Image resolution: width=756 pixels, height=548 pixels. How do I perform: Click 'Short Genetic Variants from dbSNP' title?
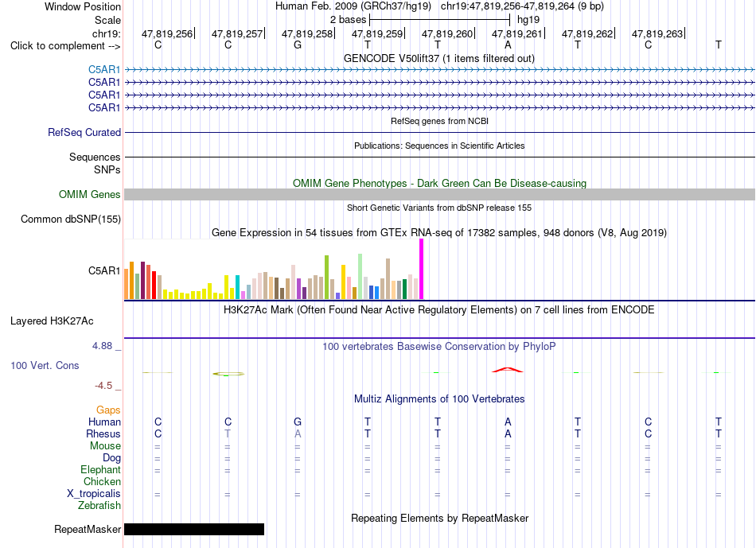[x=439, y=208]
